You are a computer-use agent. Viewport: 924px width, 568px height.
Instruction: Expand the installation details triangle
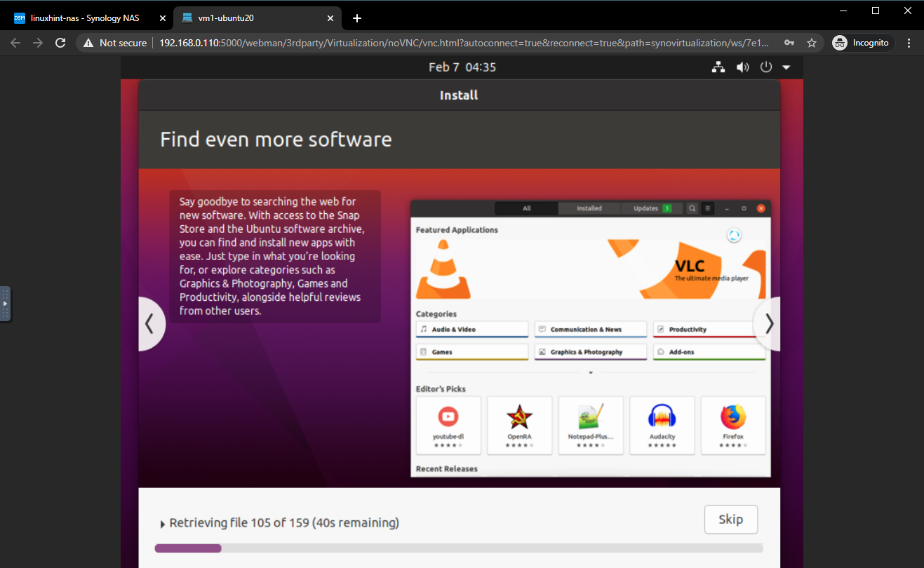[x=163, y=524]
